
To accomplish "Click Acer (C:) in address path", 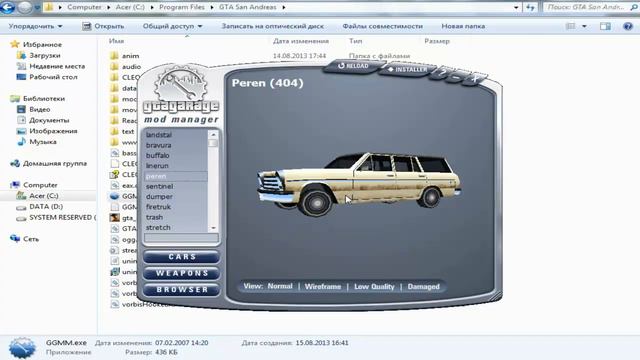I will (x=130, y=7).
